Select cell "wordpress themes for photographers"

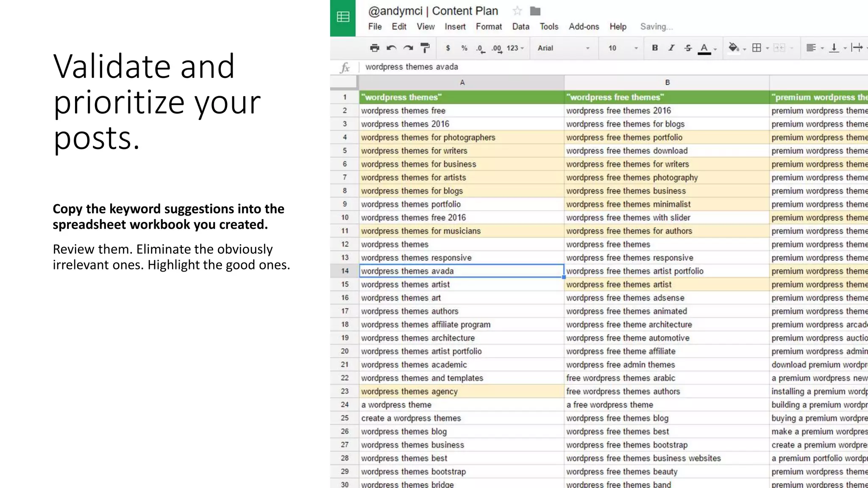[x=462, y=137]
